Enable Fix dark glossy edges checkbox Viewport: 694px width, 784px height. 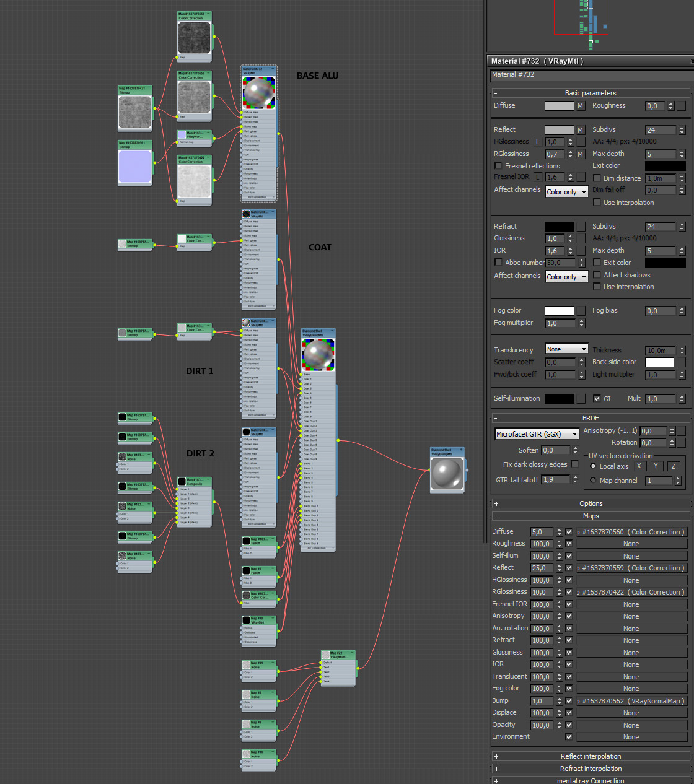point(575,464)
